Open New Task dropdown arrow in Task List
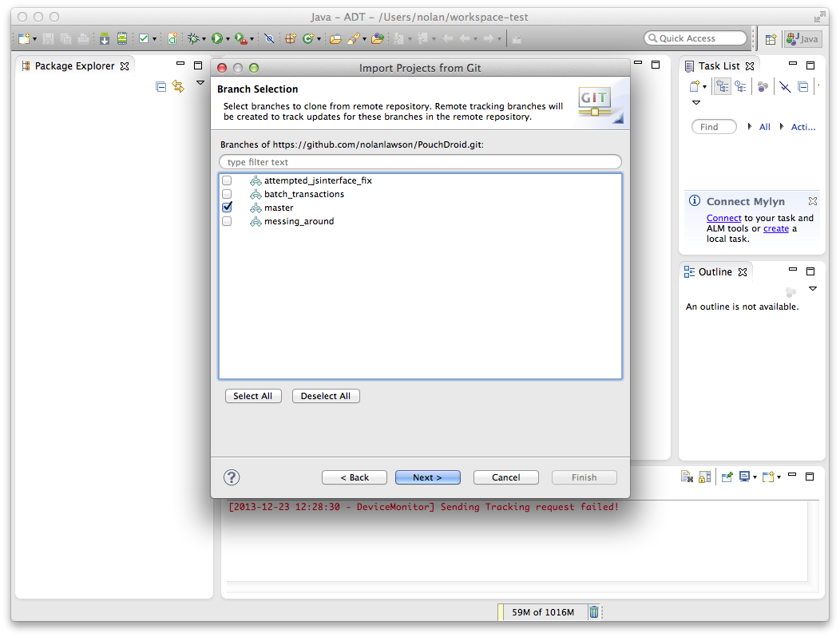The width and height of the screenshot is (840, 637). coord(704,87)
